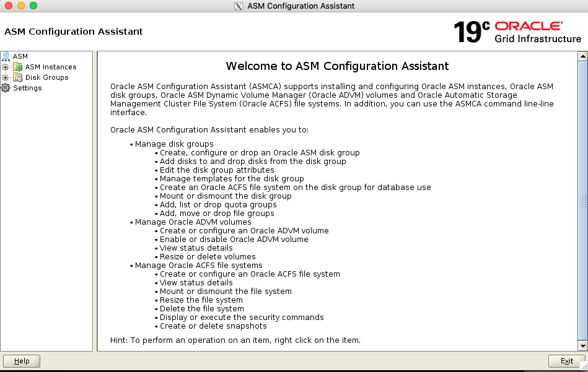Open Settings in the navigation tree

(x=27, y=88)
